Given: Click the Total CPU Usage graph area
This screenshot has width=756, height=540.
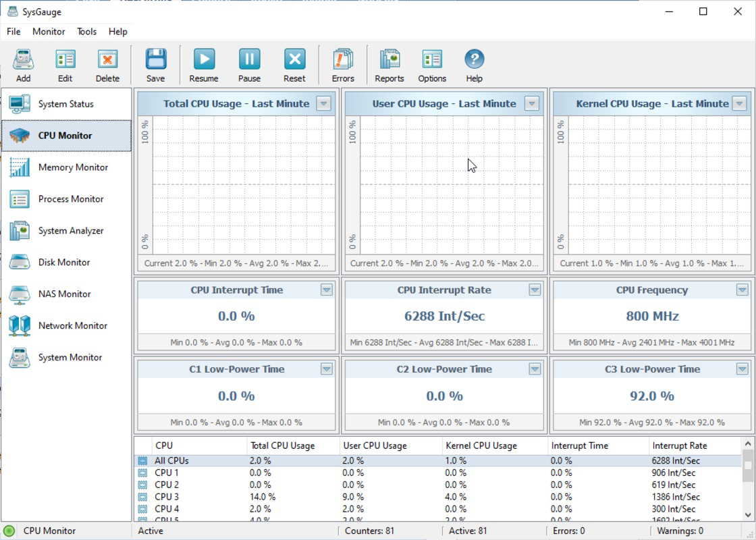Looking at the screenshot, I should tap(244, 185).
